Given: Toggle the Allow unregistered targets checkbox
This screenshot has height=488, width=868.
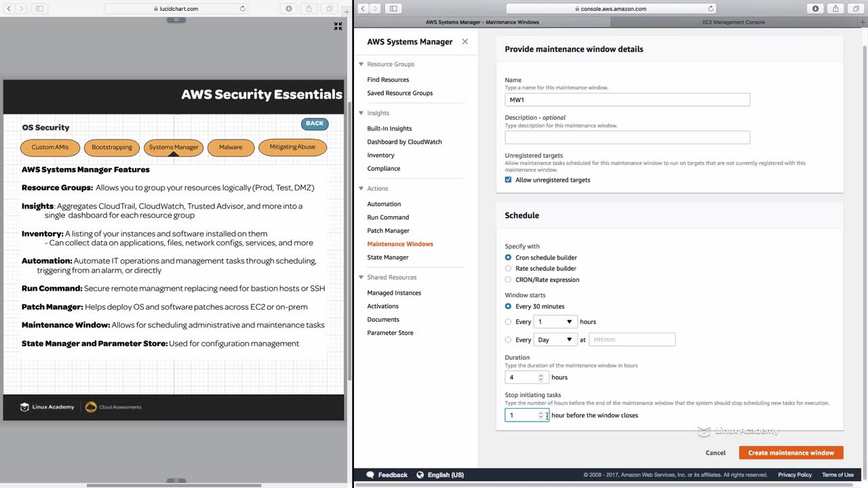Looking at the screenshot, I should [508, 180].
